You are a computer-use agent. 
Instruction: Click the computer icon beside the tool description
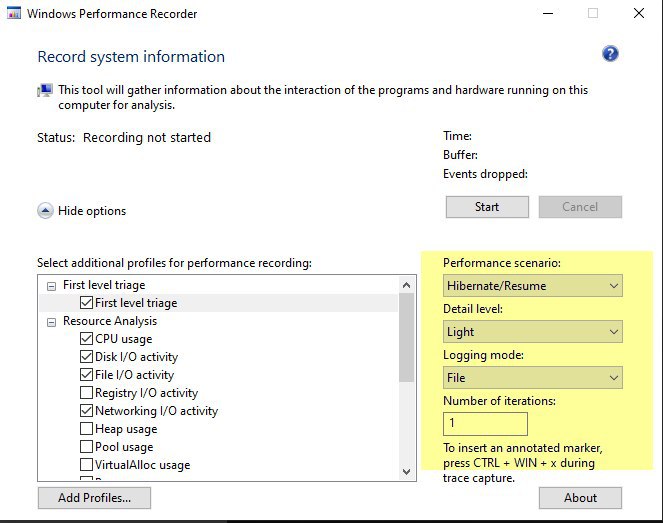45,90
